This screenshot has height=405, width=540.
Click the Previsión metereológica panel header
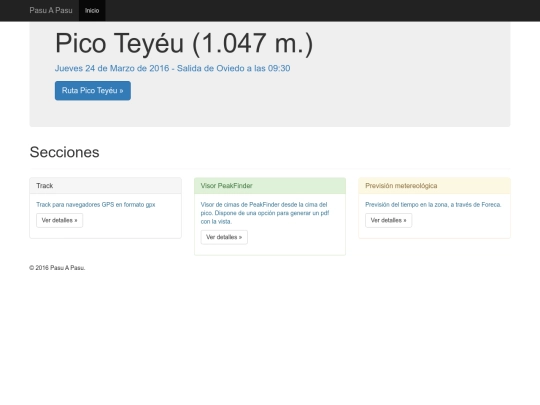tap(435, 186)
